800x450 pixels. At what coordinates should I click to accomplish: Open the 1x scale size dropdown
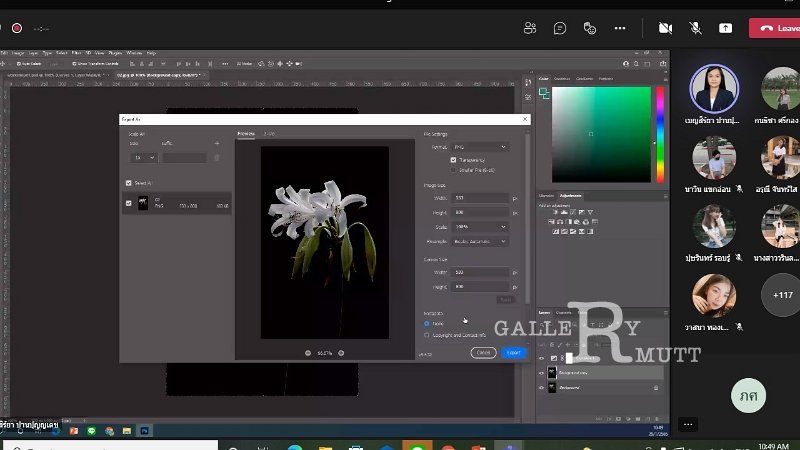(x=143, y=158)
